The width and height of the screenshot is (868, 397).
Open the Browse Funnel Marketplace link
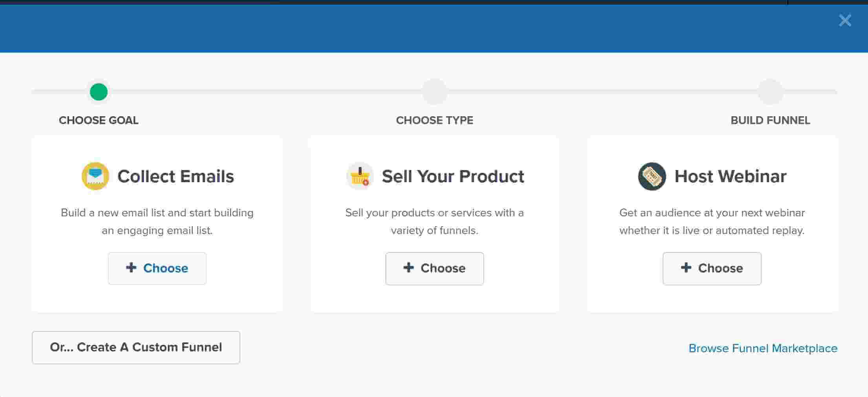click(763, 348)
